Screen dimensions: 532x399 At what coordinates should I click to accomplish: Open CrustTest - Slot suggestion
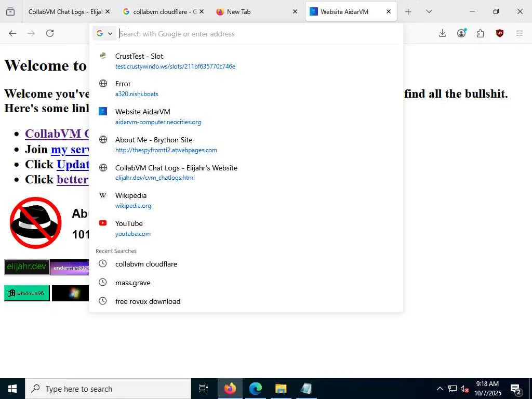246,61
